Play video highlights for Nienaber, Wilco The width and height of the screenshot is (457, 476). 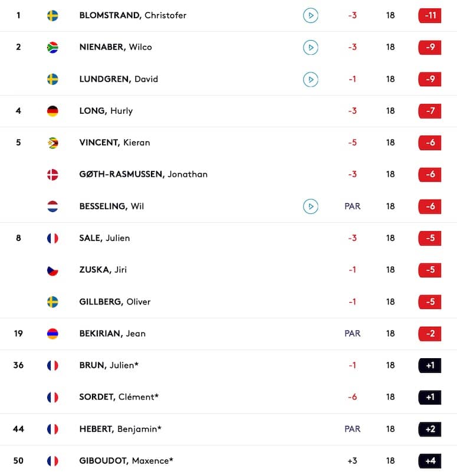tap(311, 47)
